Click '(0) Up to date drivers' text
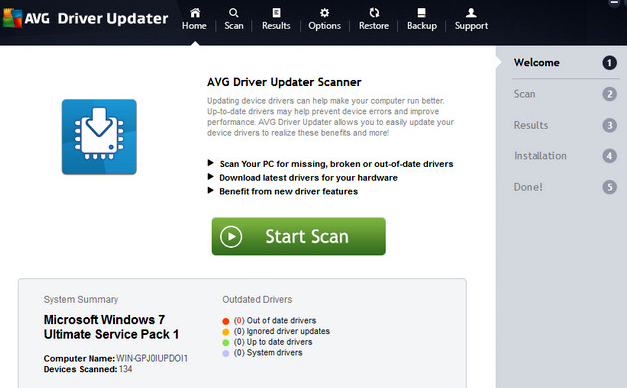Viewport: 627px width, 388px height. tap(273, 342)
